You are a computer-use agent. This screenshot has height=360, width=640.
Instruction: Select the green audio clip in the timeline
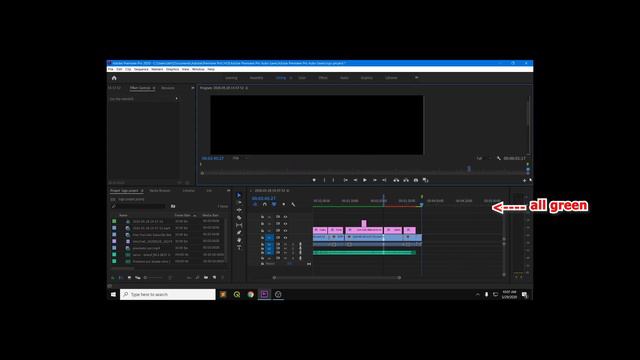click(x=364, y=253)
